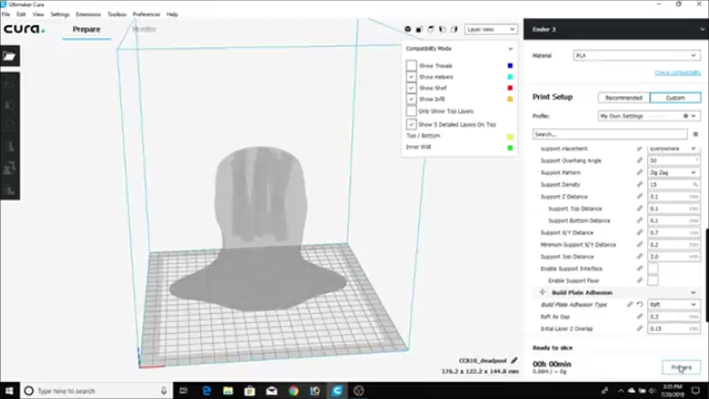Select Custom print setup mode
The height and width of the screenshot is (399, 709).
[675, 98]
